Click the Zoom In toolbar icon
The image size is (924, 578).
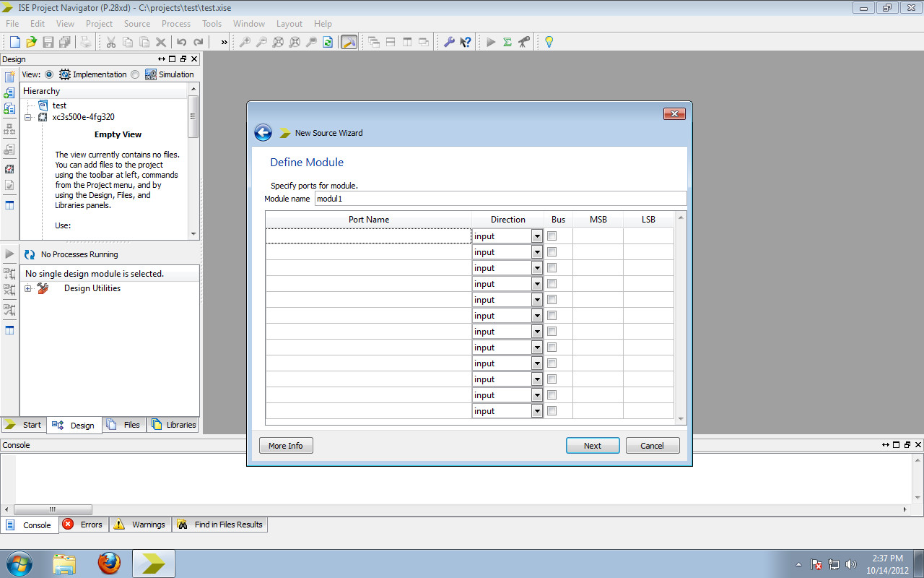[x=245, y=42]
